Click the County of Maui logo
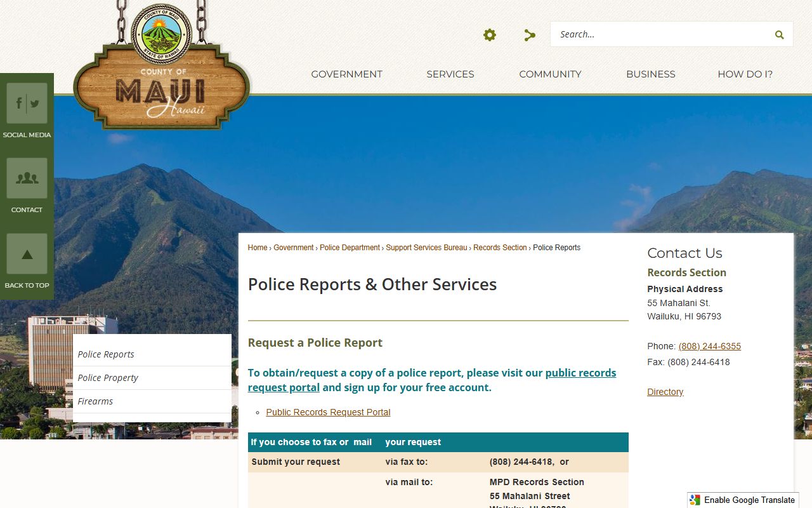 [x=162, y=67]
